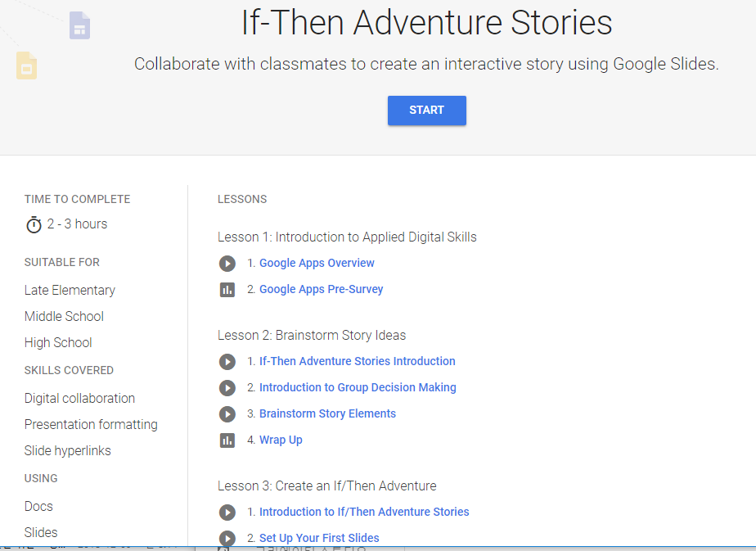Click survey chart icon beside Wrap Up

pyautogui.click(x=227, y=440)
